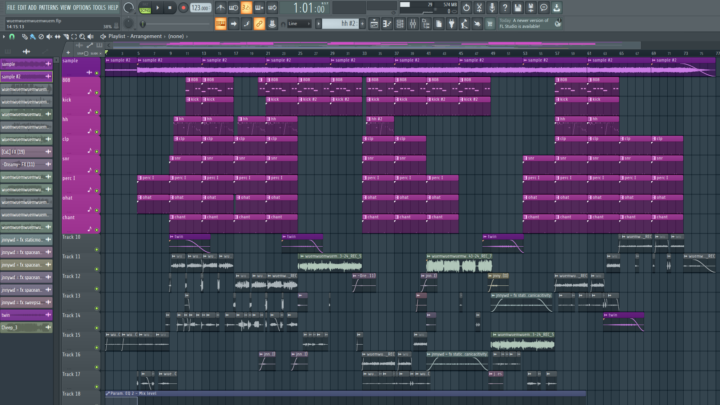Click the song position slider handle

coord(143,24)
